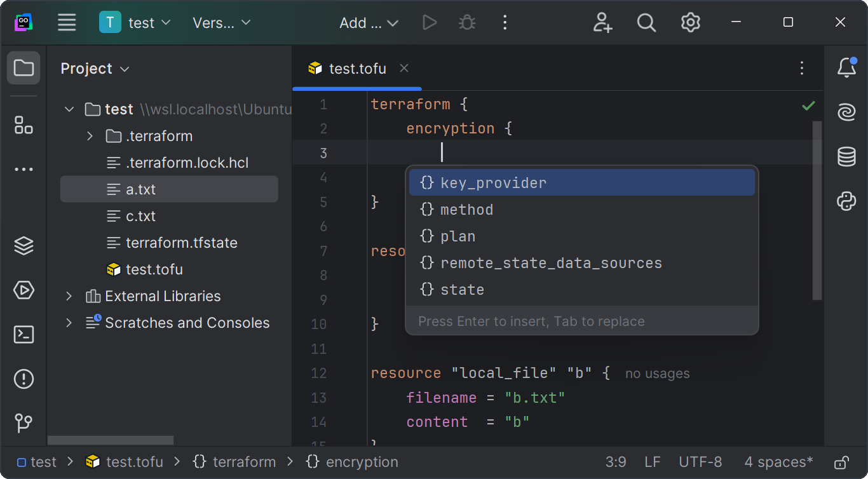868x479 pixels.
Task: Open the main menu via hamburger icon
Action: (x=67, y=22)
